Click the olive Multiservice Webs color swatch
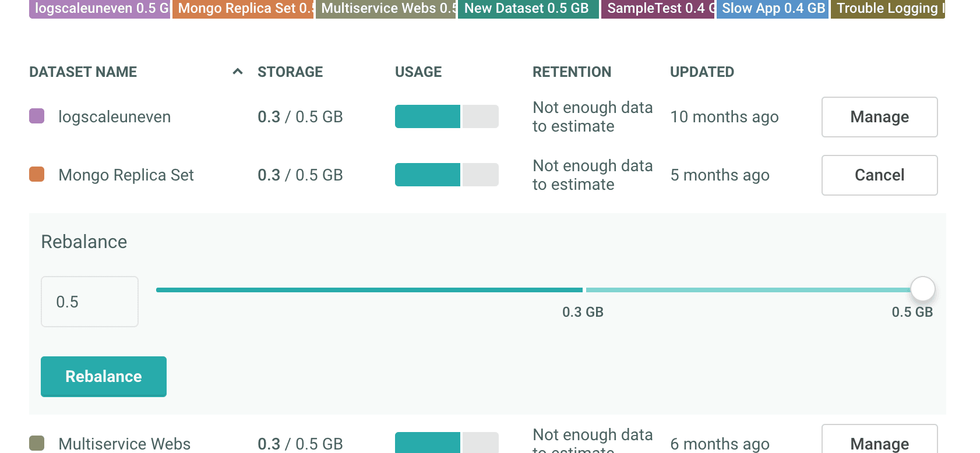Screen dimensions: 980x453 click(x=37, y=443)
